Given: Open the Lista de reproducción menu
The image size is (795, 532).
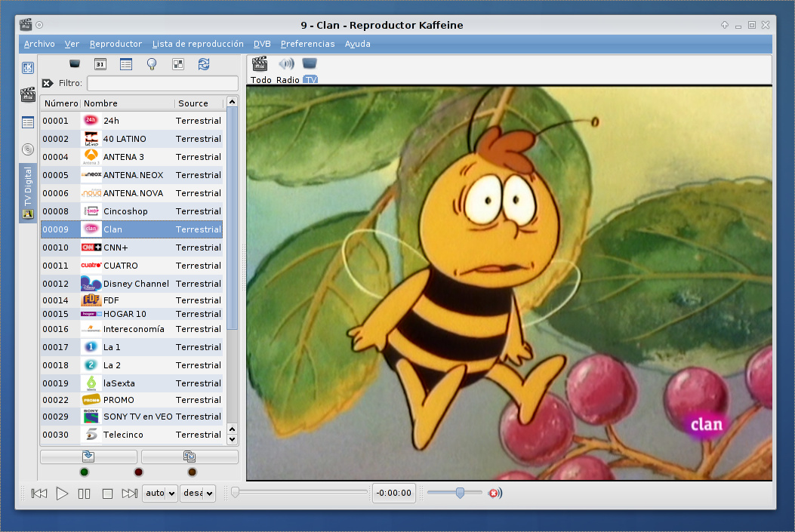Looking at the screenshot, I should click(198, 44).
